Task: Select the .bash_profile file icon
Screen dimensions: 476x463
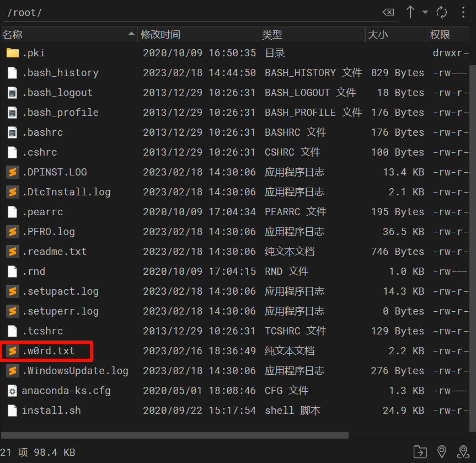Action: 13,113
